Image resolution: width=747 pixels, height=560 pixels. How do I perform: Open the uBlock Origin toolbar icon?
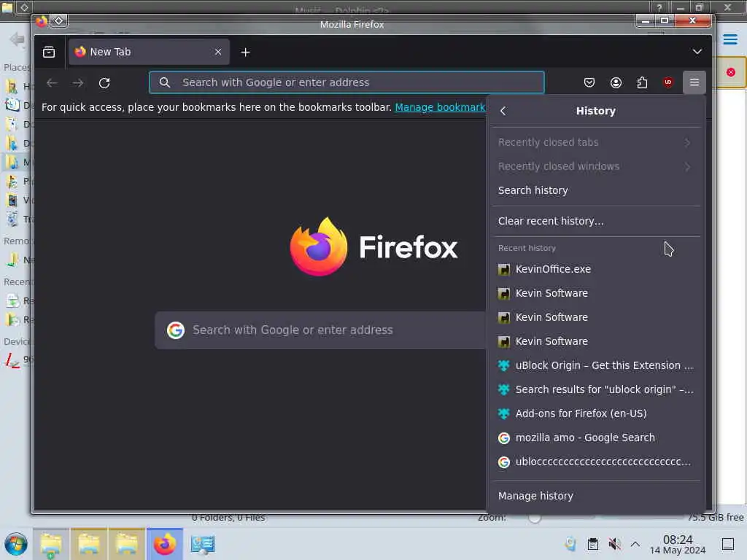(668, 82)
